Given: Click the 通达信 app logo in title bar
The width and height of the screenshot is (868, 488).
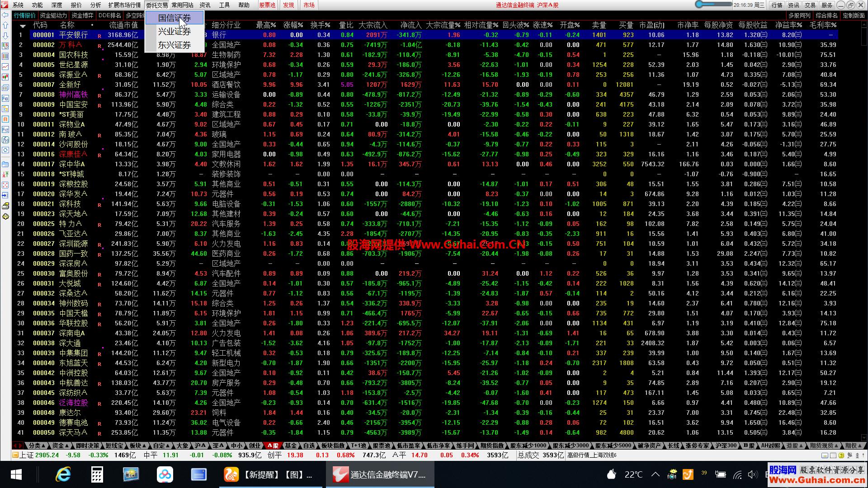Looking at the screenshot, I should [5, 5].
